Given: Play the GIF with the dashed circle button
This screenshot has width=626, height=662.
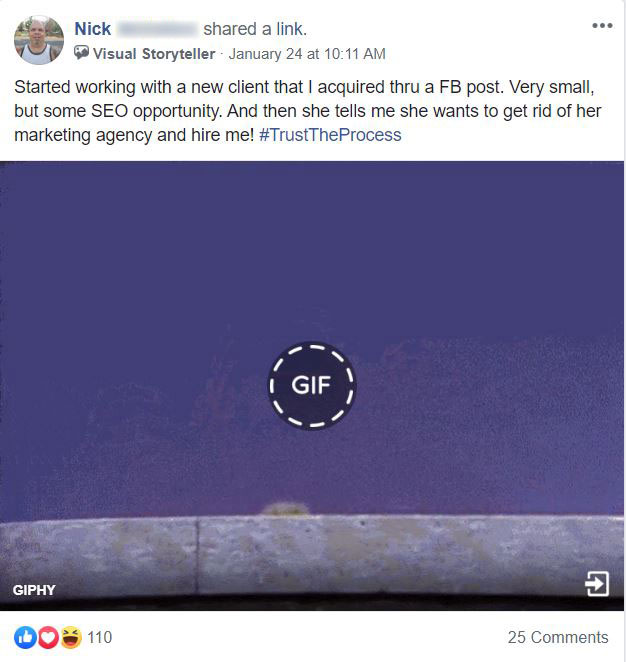Looking at the screenshot, I should 312,385.
